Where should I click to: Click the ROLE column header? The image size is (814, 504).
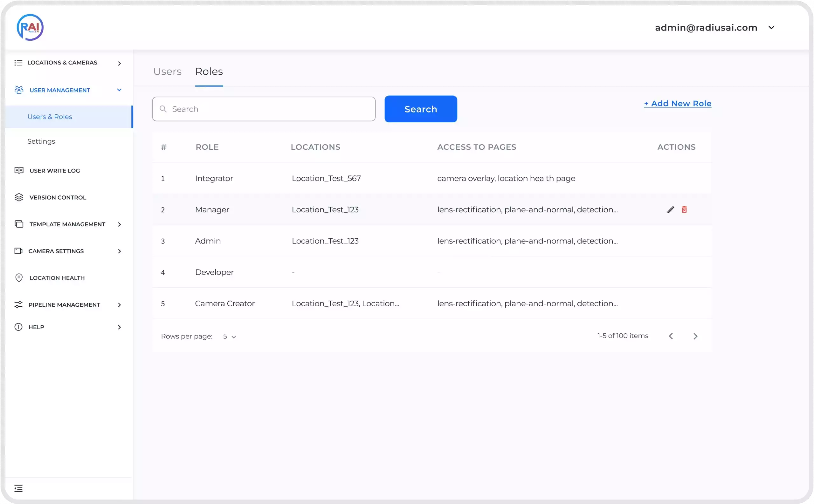coord(207,147)
